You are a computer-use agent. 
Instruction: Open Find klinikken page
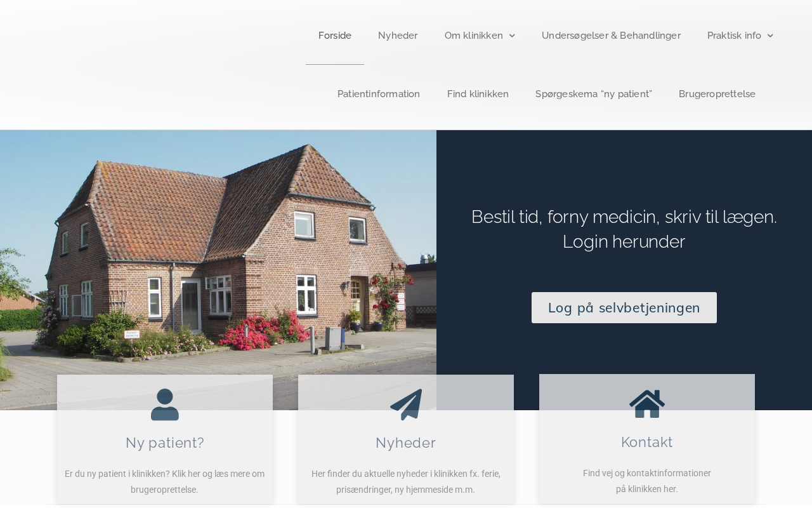coord(478,94)
